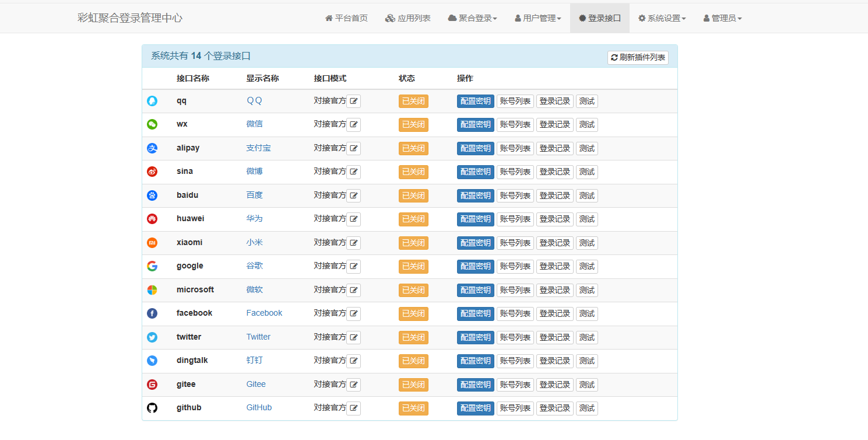Open 账号列表 for wx row
Image resolution: width=868 pixels, height=440 pixels.
[x=515, y=125]
